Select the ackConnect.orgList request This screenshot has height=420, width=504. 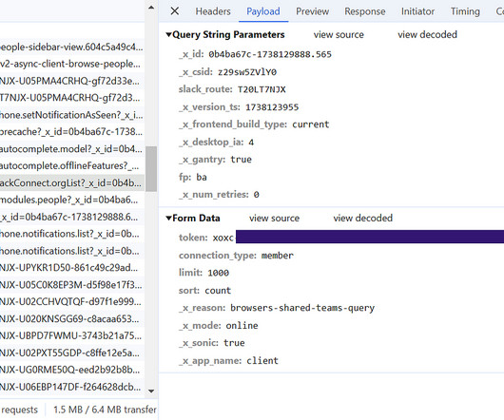[71, 182]
